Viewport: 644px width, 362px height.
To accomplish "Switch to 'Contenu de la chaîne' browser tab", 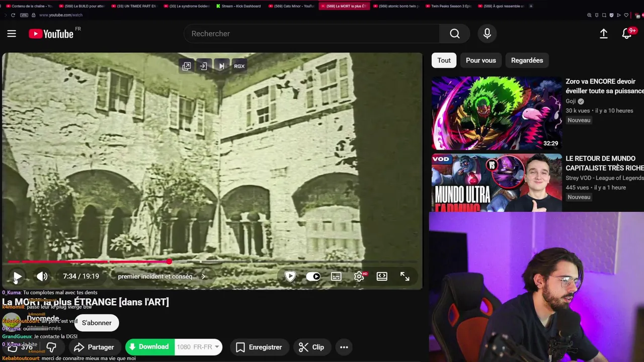I will tap(29, 6).
